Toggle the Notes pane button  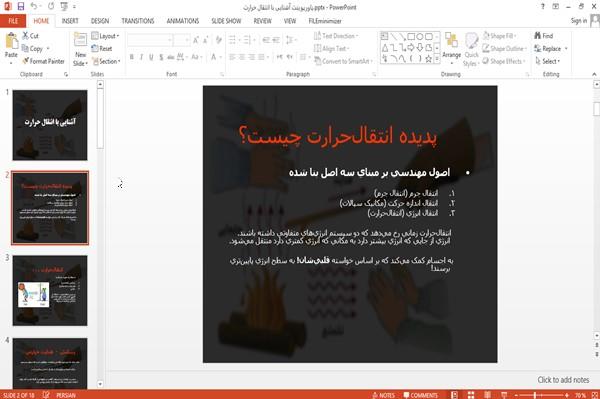(x=383, y=395)
